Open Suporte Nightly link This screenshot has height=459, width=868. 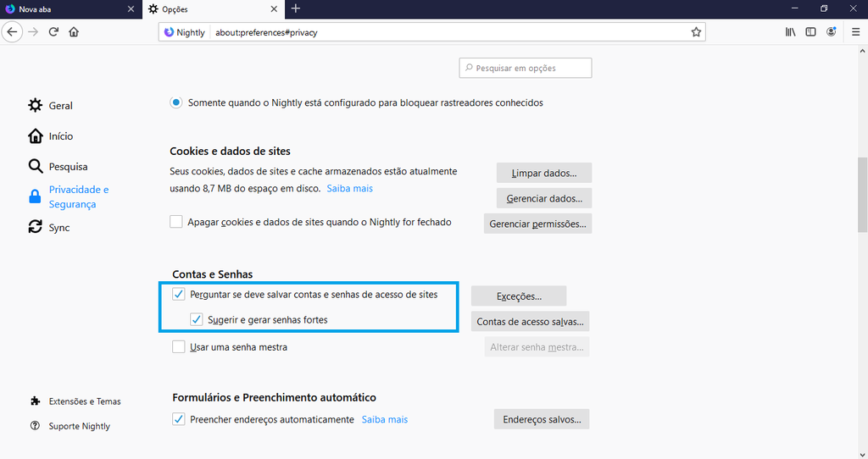pos(79,426)
